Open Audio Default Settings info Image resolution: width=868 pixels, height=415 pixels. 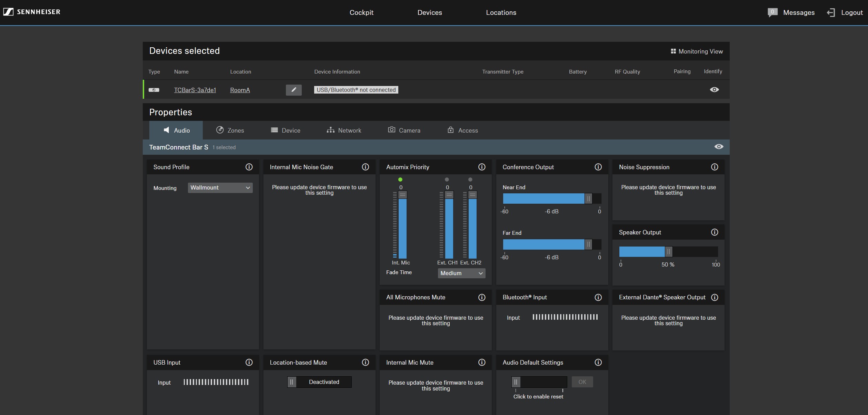click(598, 362)
